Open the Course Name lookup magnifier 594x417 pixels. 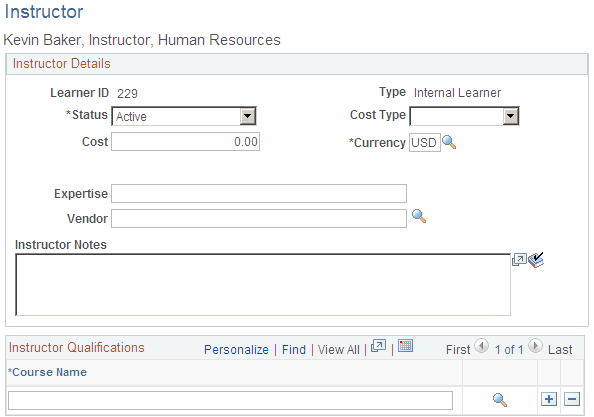(500, 400)
